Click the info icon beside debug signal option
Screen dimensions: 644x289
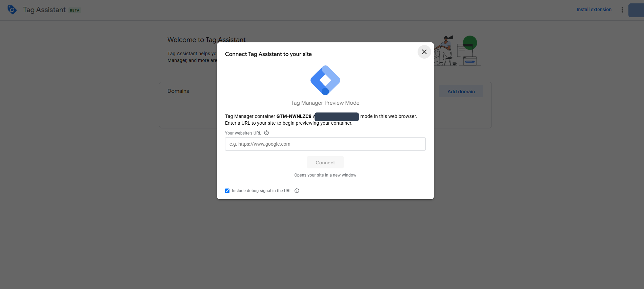pyautogui.click(x=297, y=191)
